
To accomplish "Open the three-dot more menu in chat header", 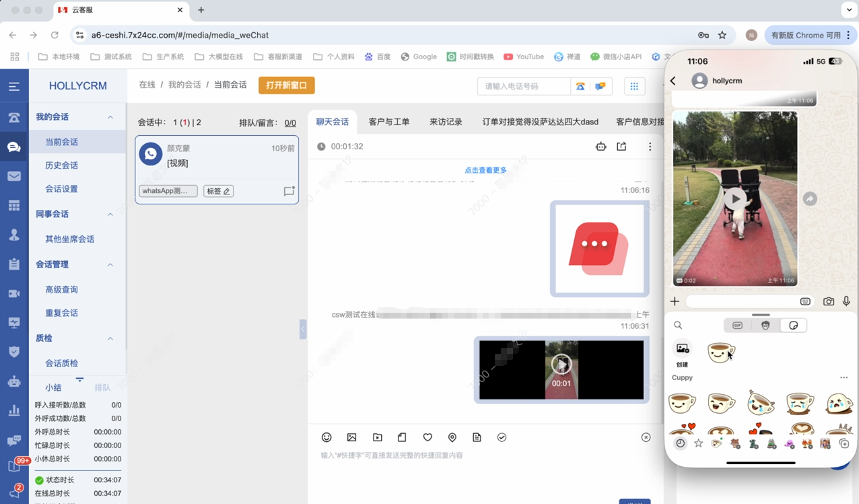I will (650, 146).
